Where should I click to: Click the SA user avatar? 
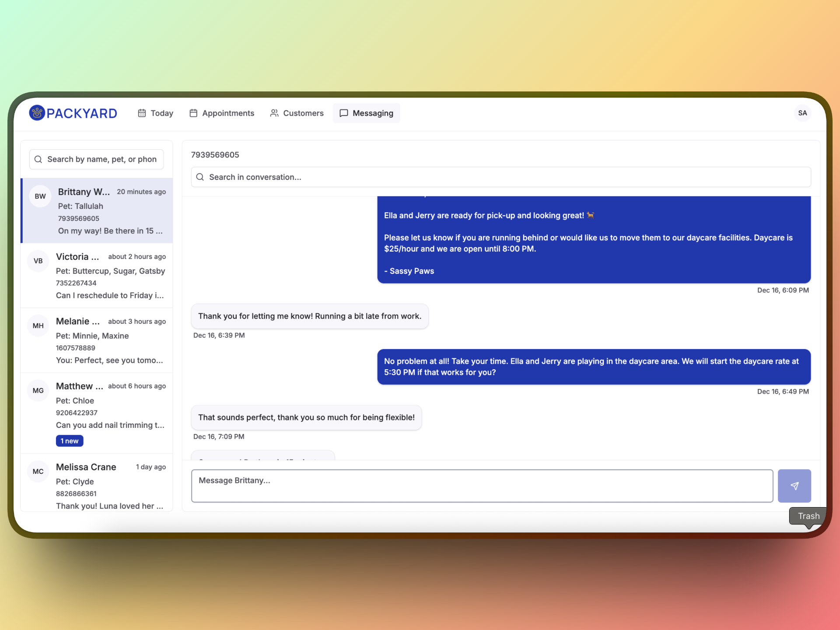tap(802, 113)
